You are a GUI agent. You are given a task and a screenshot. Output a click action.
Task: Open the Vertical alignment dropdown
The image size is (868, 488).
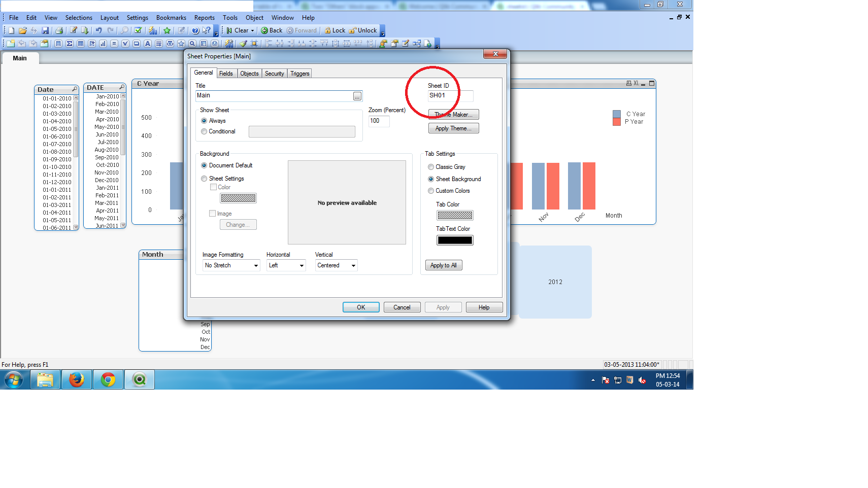[x=337, y=265]
